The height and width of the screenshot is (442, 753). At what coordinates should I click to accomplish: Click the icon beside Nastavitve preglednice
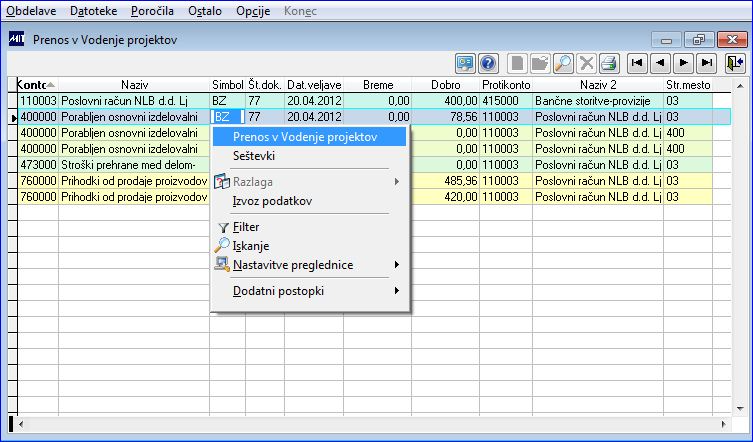click(x=222, y=265)
